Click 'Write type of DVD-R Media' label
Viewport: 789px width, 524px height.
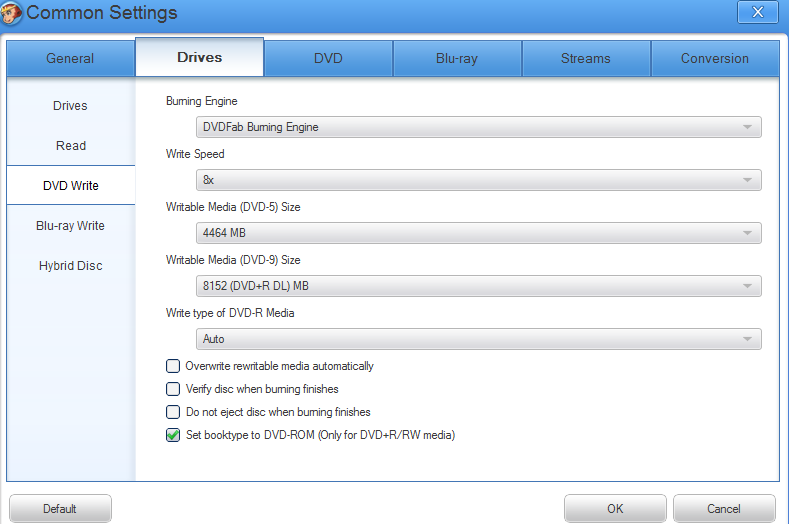230,313
